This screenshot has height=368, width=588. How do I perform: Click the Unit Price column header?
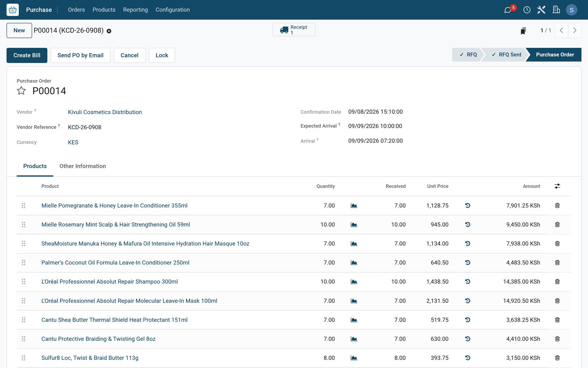pos(438,186)
